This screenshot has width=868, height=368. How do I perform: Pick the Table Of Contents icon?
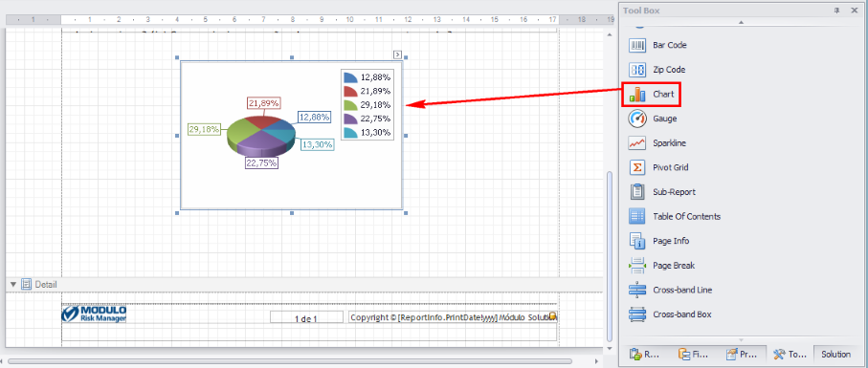click(637, 217)
